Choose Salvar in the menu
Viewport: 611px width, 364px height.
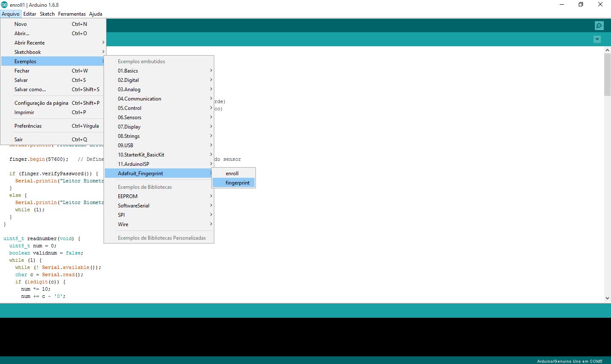53,80
